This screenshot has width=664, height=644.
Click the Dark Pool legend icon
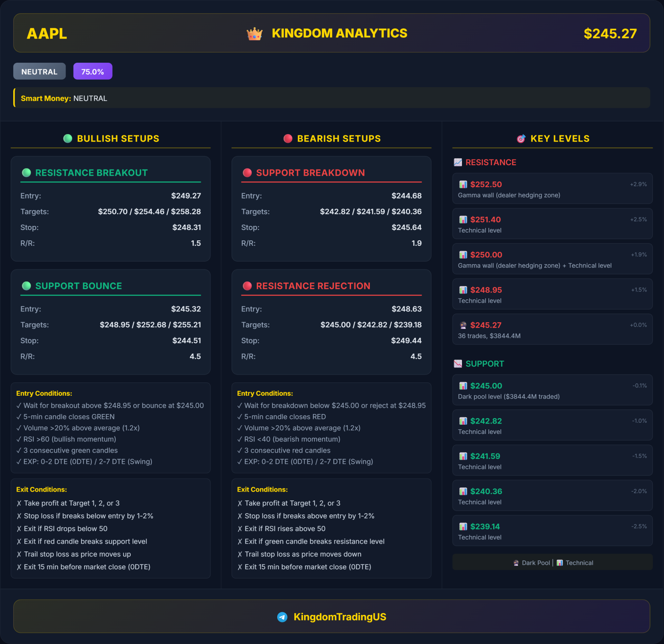coord(516,563)
